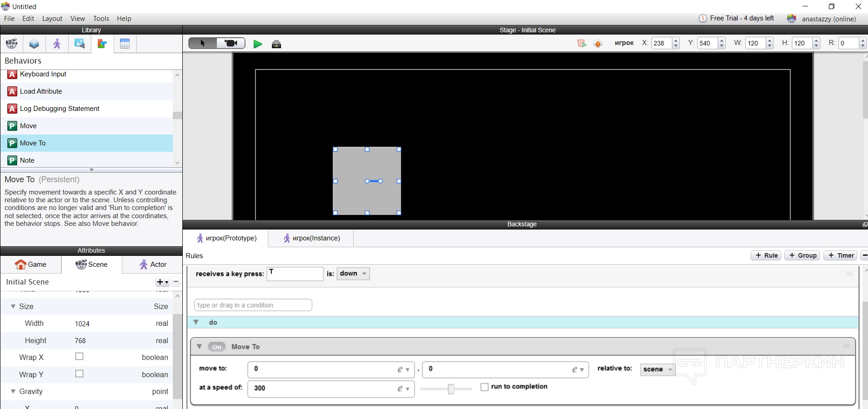This screenshot has height=409, width=868.
Task: Open the Actors library tab
Action: click(57, 44)
